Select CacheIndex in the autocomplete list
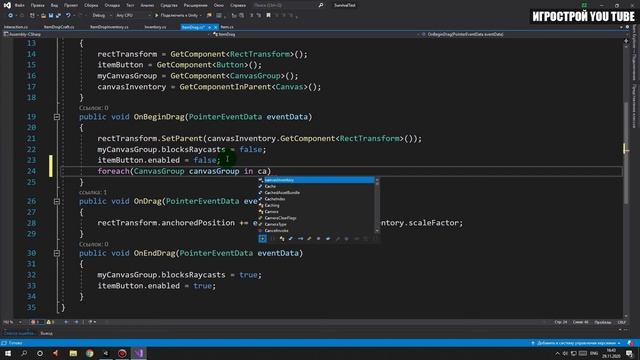The image size is (640, 360). (316, 199)
